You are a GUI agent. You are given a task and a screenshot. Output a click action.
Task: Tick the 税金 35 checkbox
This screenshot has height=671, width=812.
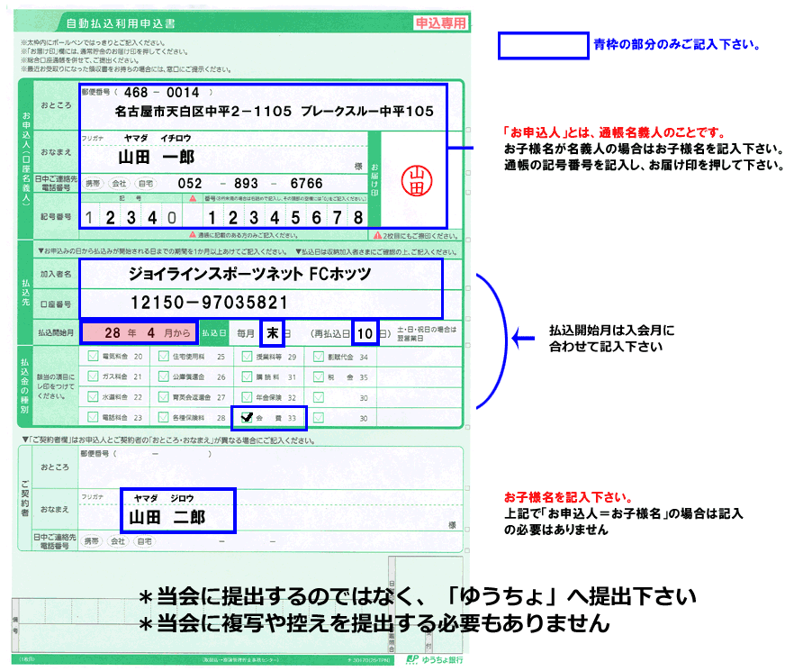(319, 376)
